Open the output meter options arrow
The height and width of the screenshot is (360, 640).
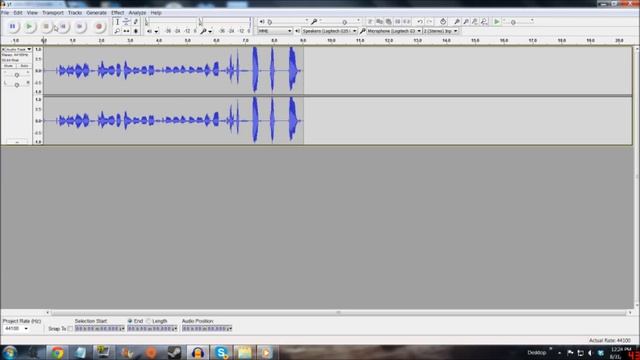coord(157,31)
